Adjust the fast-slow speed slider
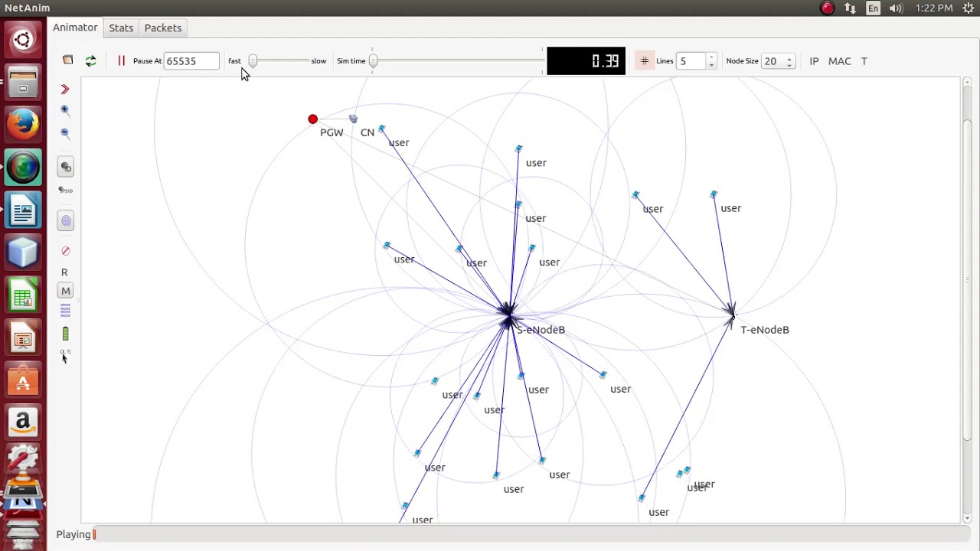Image resolution: width=980 pixels, height=551 pixels. click(x=253, y=60)
